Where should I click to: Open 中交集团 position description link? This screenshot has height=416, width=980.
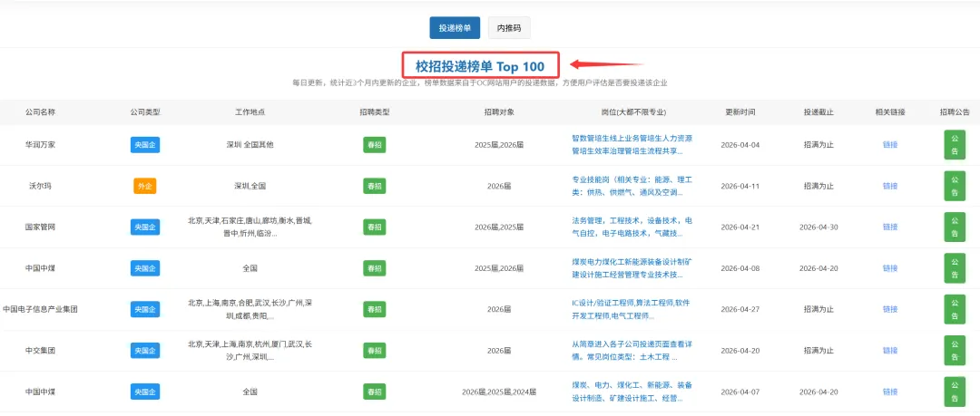pyautogui.click(x=632, y=351)
